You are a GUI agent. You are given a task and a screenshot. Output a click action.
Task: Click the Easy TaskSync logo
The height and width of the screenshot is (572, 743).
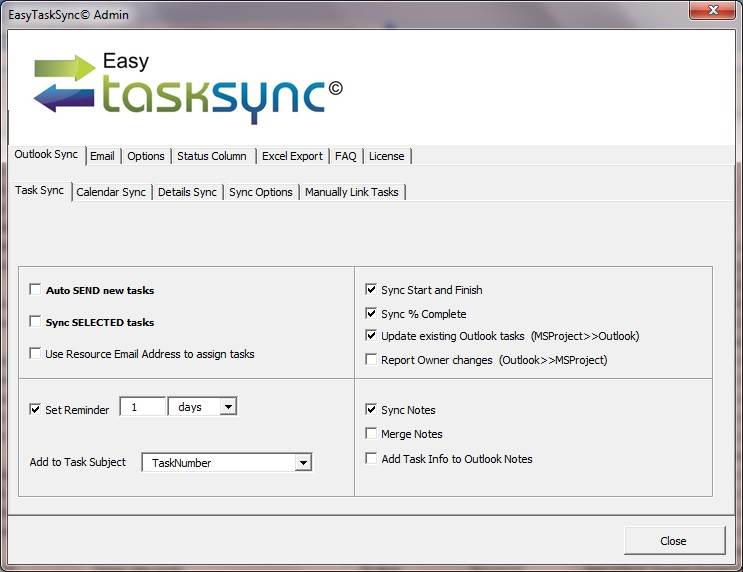(189, 88)
